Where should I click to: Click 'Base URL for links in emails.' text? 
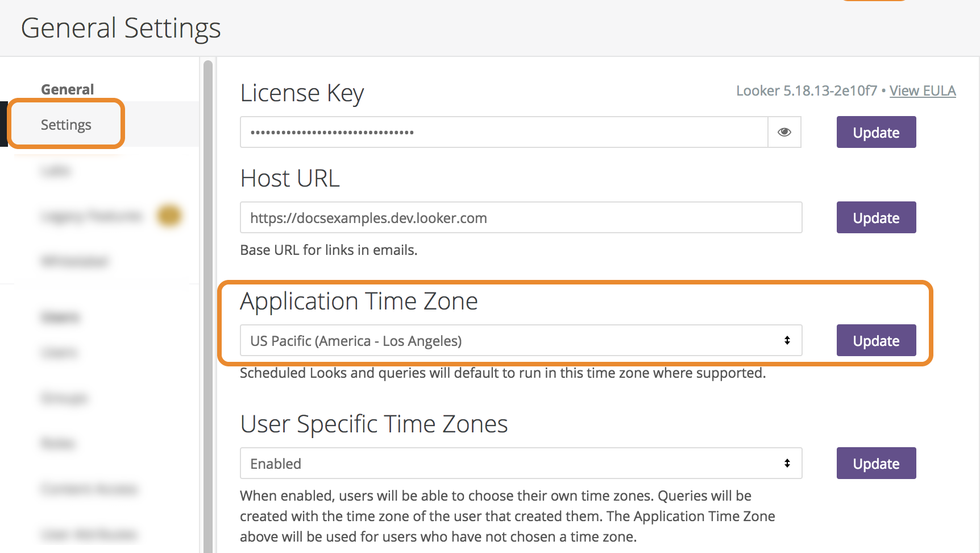coord(329,250)
